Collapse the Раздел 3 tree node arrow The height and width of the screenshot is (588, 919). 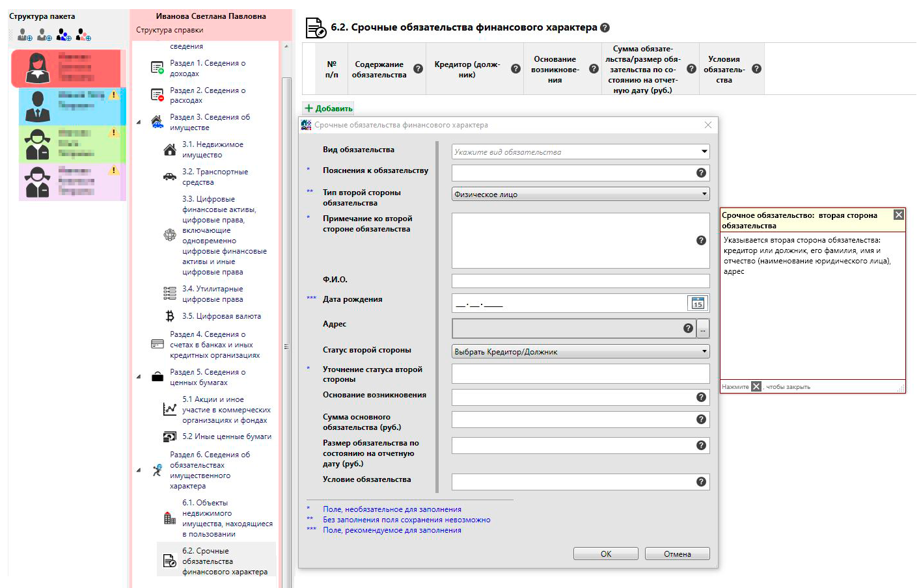tap(139, 122)
